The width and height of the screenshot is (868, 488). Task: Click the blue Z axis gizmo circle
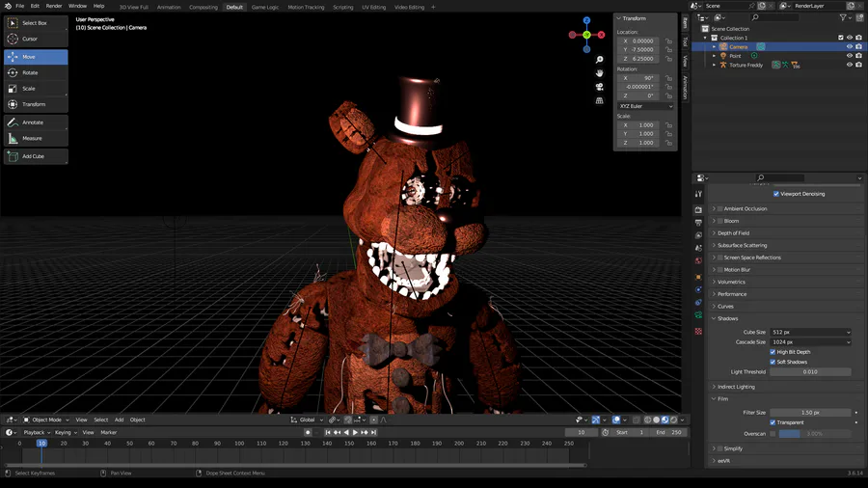point(586,20)
